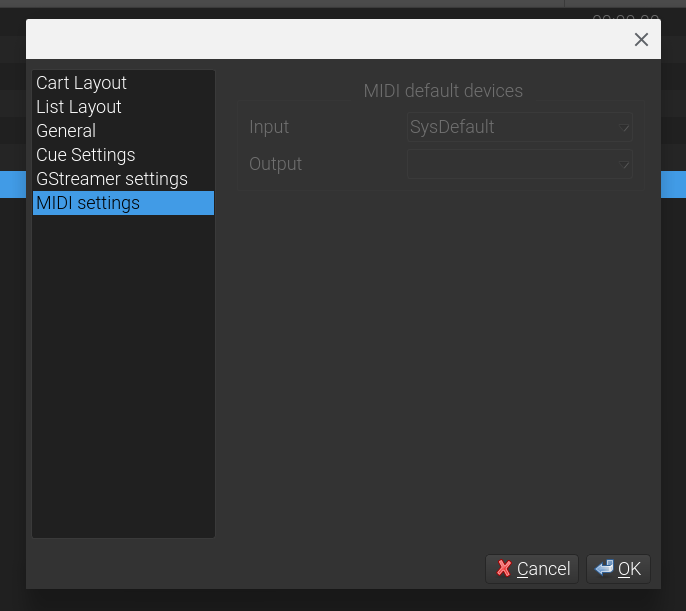Click the MIDI default devices heading
The image size is (686, 611).
click(443, 91)
